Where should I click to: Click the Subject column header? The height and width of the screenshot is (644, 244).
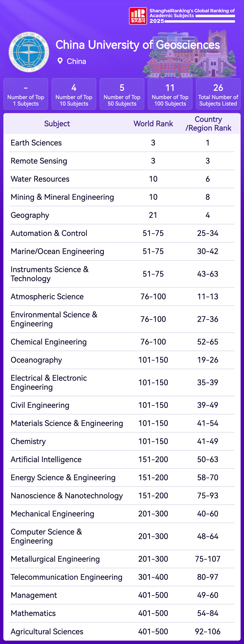57,124
